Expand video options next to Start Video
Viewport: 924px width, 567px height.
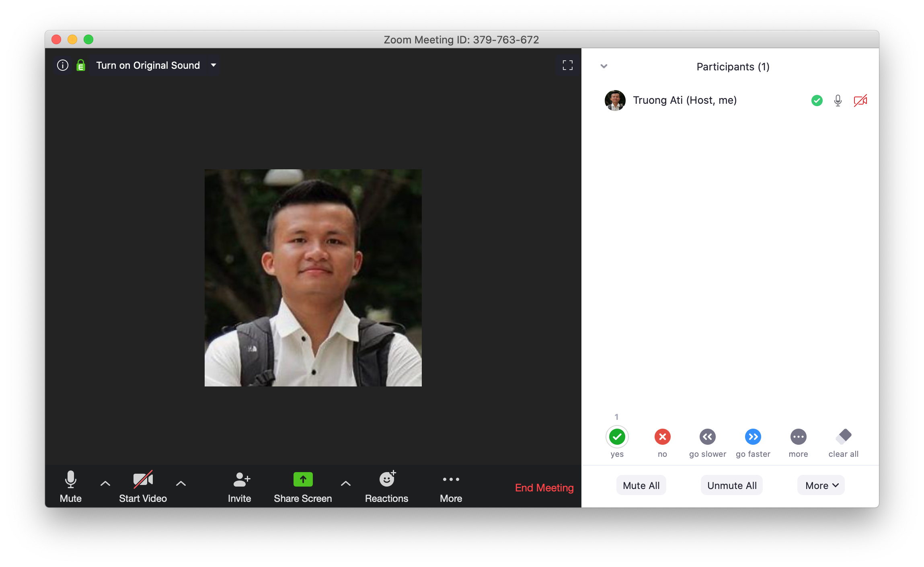point(181,484)
